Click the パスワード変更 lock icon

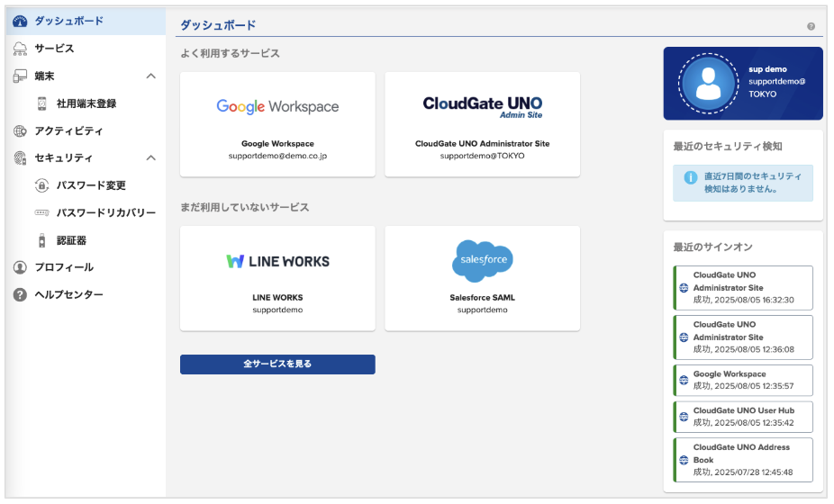tap(42, 185)
